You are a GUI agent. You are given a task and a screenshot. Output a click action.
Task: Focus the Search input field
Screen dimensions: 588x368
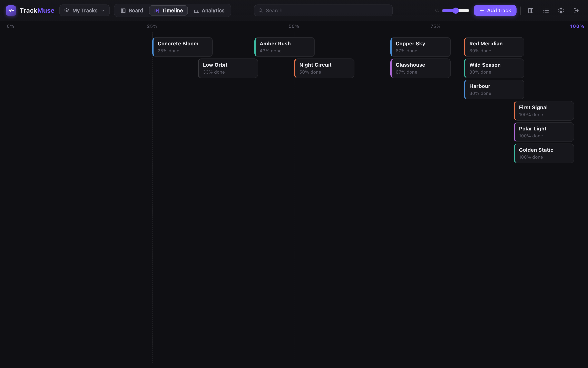323,10
